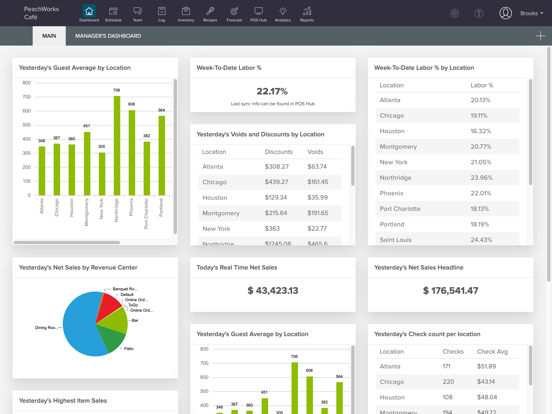Click the Northridge bar in top guest average chart
The image size is (552, 414).
point(117,146)
